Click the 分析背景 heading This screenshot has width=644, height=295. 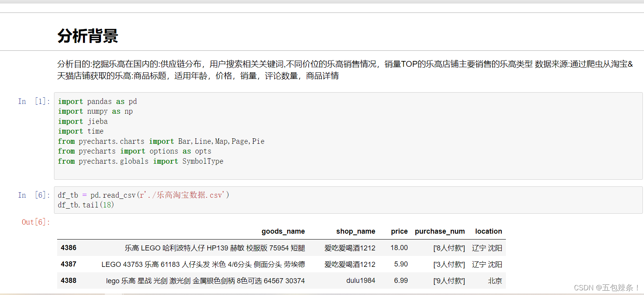pos(88,36)
